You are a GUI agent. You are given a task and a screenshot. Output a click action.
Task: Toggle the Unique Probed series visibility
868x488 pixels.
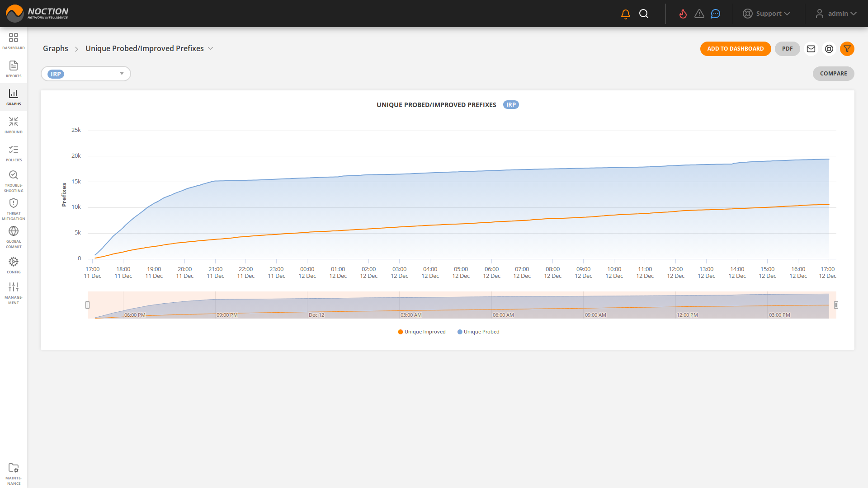tap(478, 332)
